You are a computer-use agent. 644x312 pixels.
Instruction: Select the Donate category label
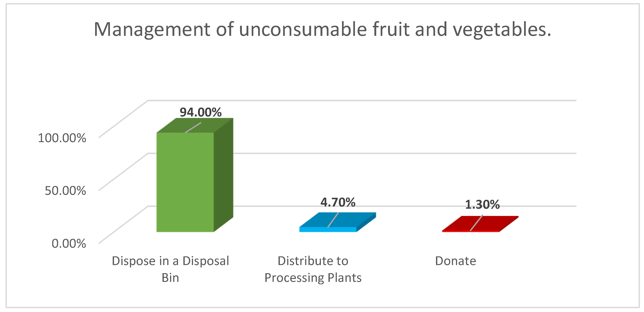pyautogui.click(x=455, y=261)
